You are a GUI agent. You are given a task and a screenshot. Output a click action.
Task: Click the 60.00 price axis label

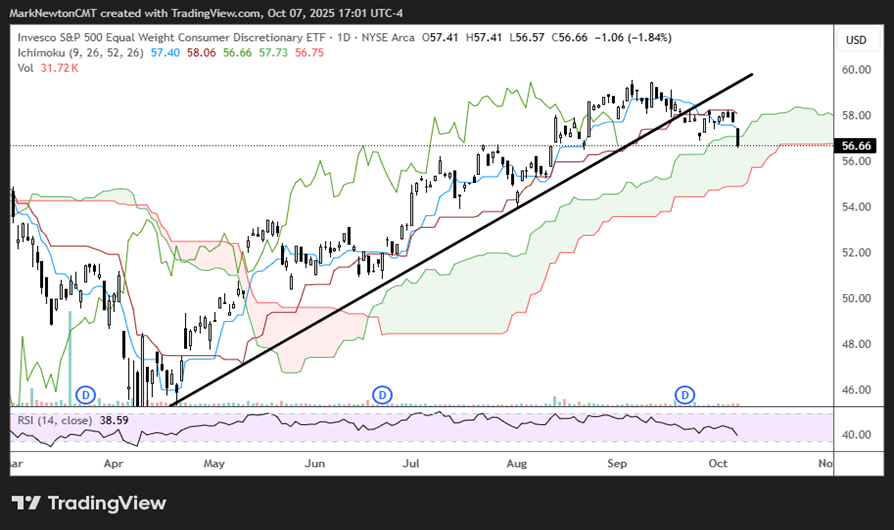point(856,70)
